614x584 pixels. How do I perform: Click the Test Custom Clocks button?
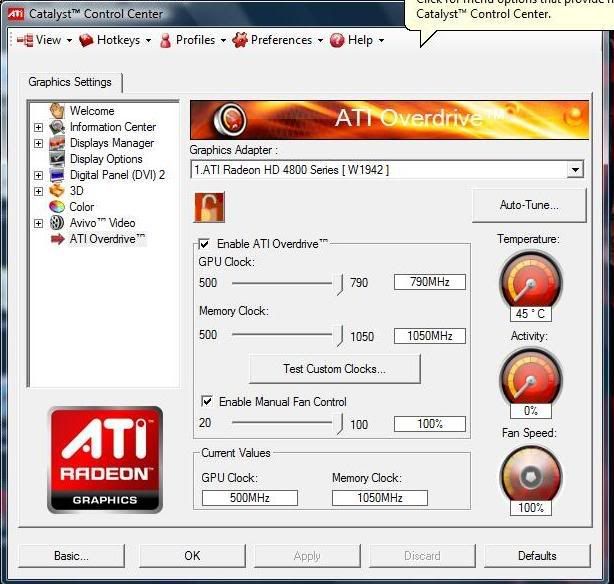click(334, 369)
